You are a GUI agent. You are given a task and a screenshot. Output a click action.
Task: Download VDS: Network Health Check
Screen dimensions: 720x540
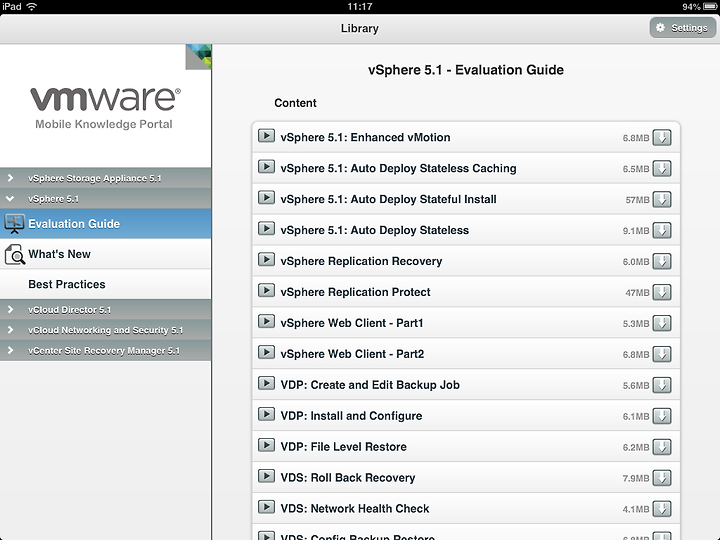click(x=662, y=509)
